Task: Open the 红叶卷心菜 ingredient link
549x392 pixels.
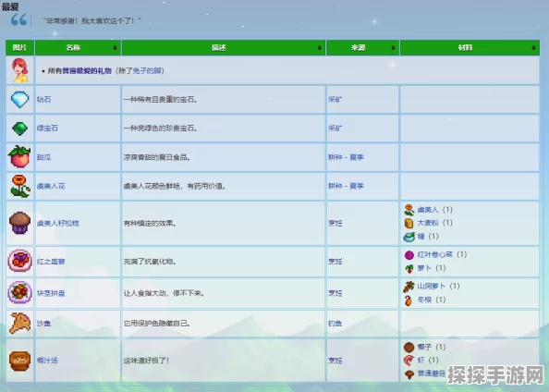Action: click(x=435, y=254)
